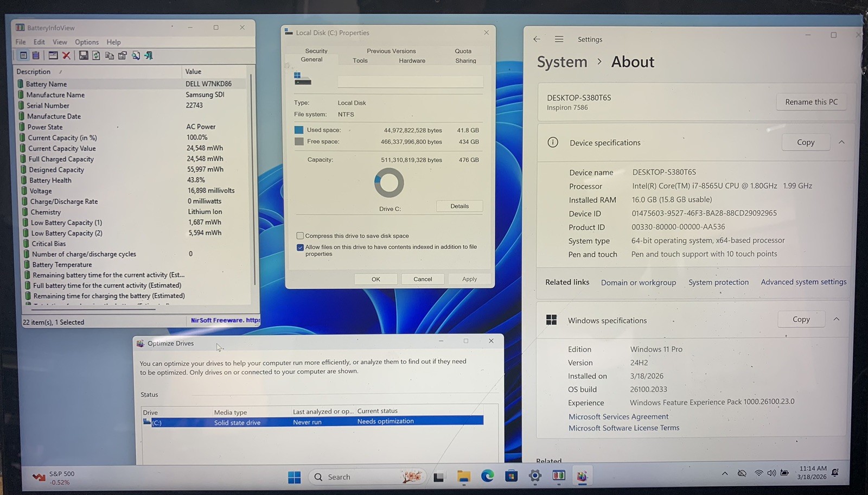Open the Windows Start menu
Viewport: 868px width, 495px height.
[294, 477]
